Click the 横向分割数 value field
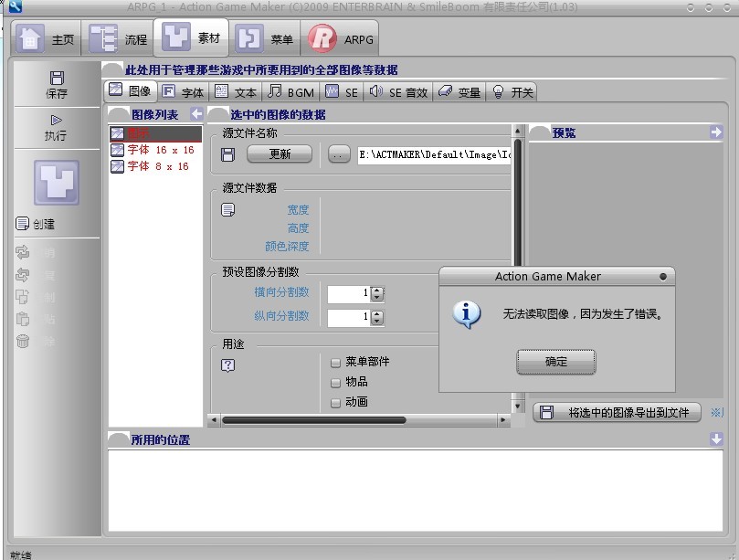The image size is (739, 560). click(349, 293)
